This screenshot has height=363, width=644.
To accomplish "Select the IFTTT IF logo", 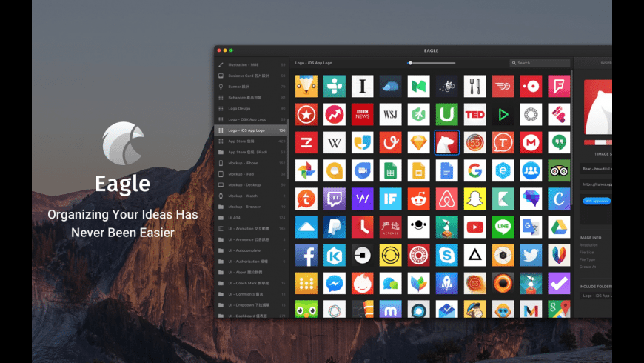I will pyautogui.click(x=390, y=199).
